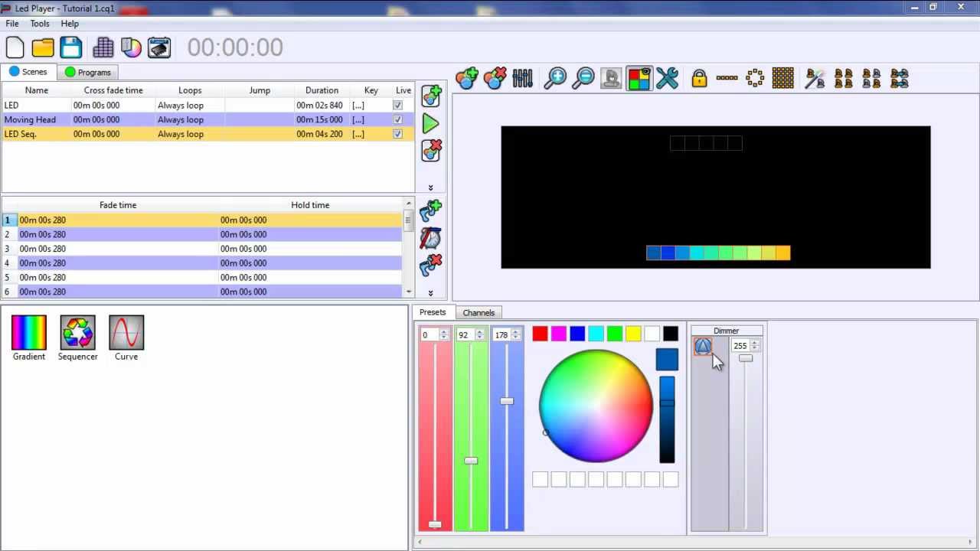Open the patch grid toolbar icon
The image size is (980, 551).
(103, 47)
